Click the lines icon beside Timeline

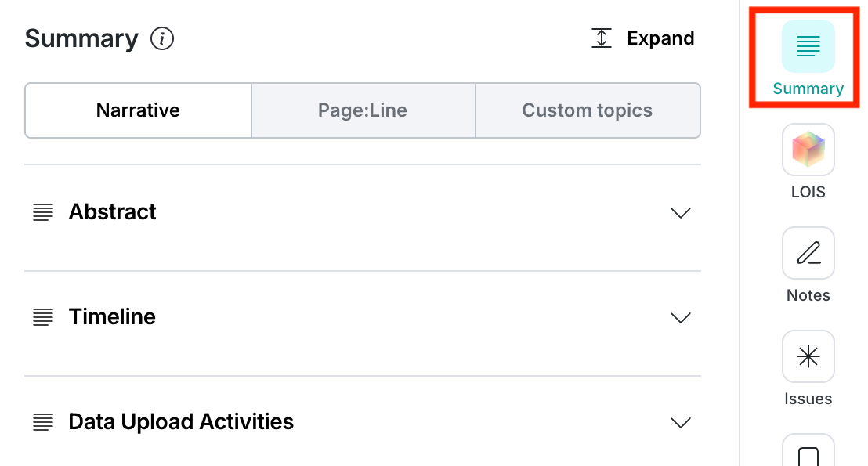[x=43, y=317]
